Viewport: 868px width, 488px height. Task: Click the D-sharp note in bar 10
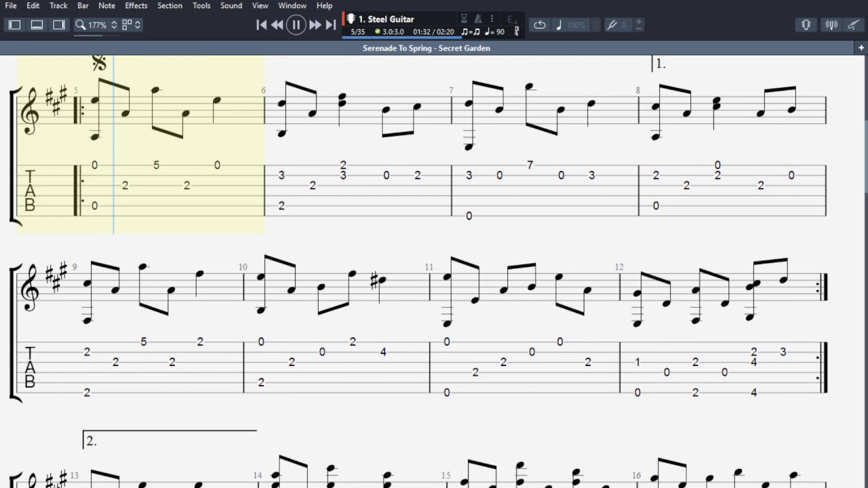coord(378,279)
